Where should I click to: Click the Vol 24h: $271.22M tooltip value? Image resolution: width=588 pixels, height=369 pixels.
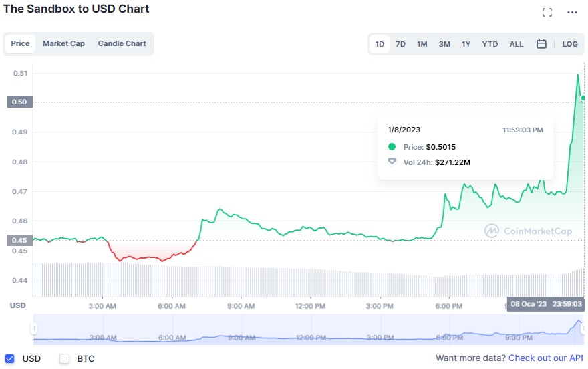(x=437, y=162)
